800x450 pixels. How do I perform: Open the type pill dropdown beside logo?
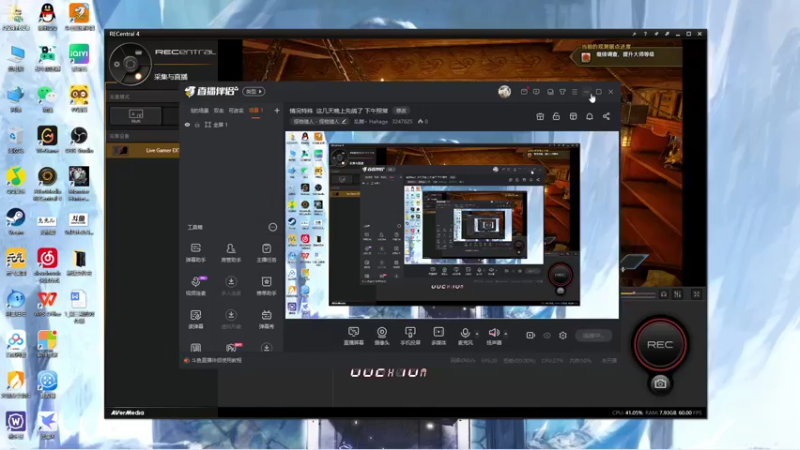[254, 91]
